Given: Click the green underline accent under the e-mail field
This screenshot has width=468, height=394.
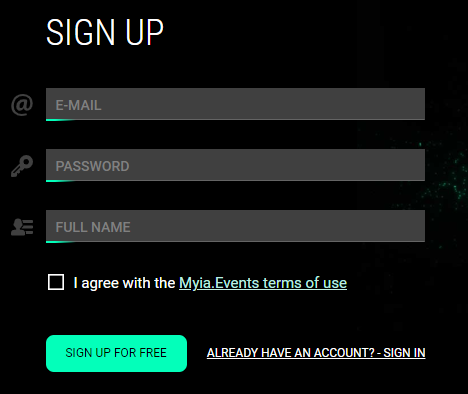Looking at the screenshot, I should tap(60, 120).
